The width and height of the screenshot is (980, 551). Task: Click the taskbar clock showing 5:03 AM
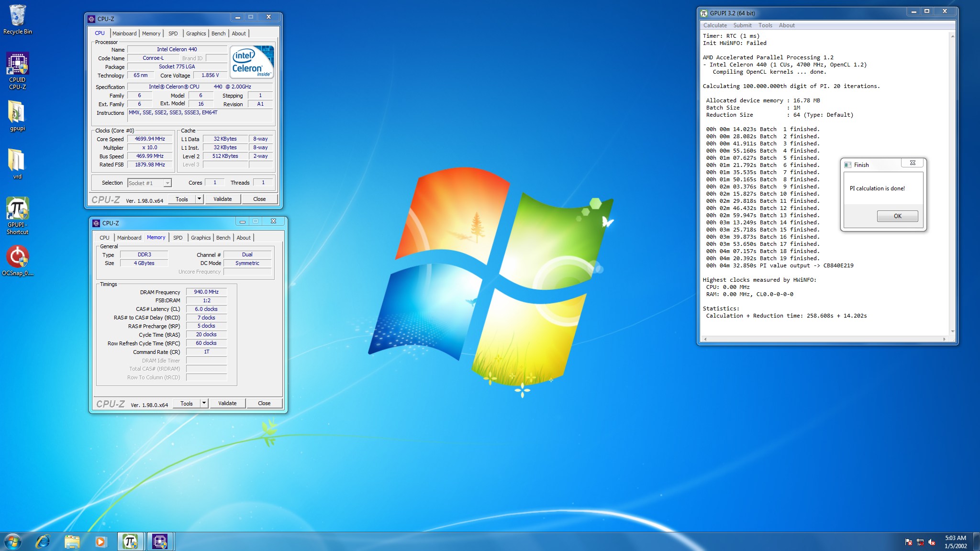pos(956,542)
